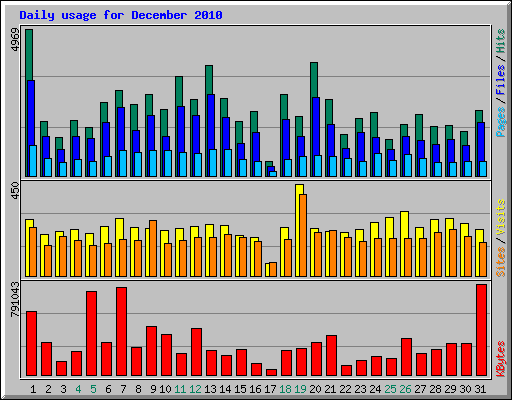Click the Hits legend label

(x=501, y=41)
